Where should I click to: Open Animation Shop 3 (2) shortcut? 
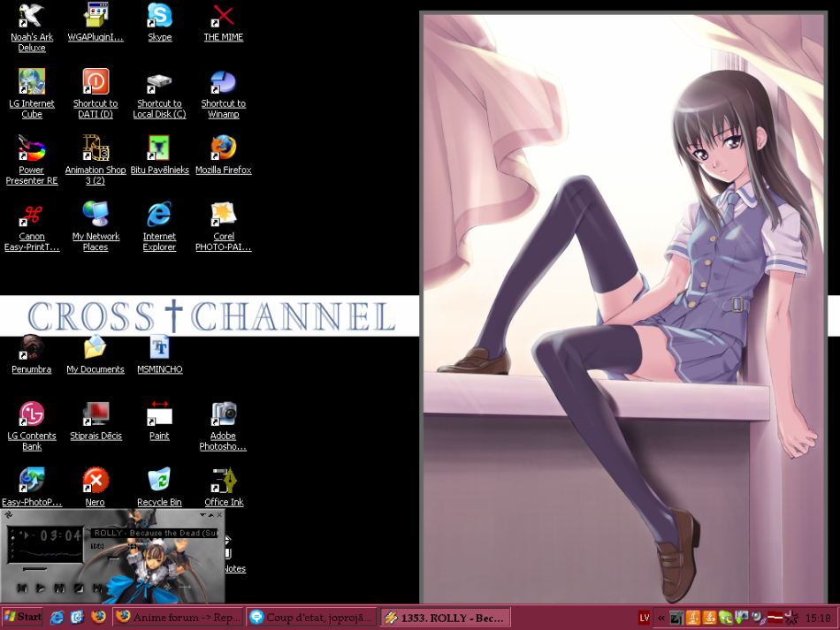pos(95,160)
